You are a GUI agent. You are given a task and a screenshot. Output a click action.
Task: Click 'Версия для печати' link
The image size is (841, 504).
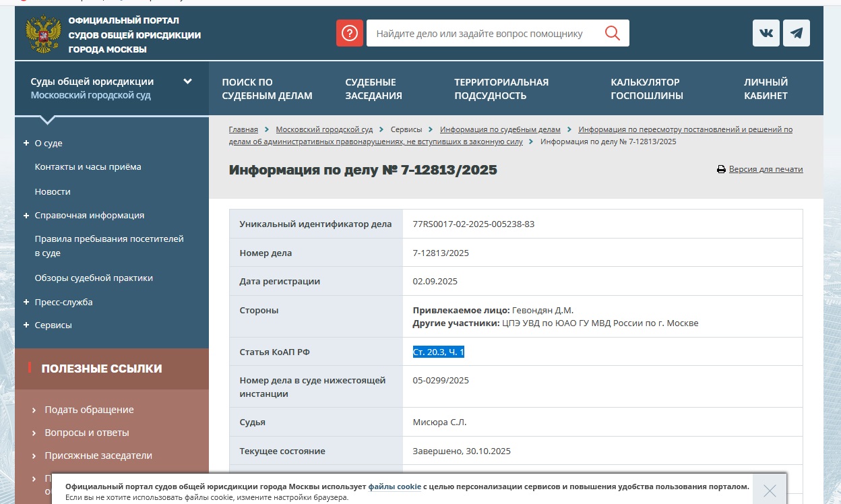point(766,170)
